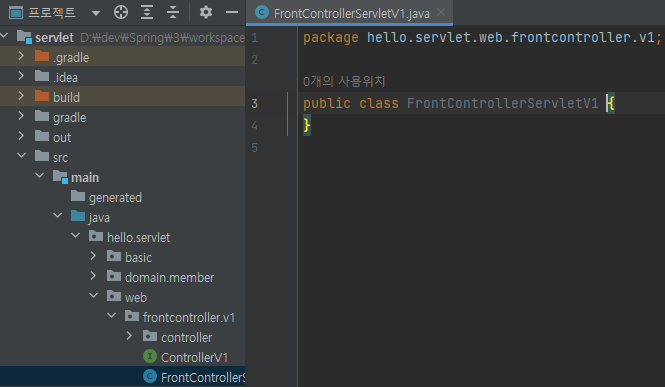Click the '0개의 사용위치' usages hint
This screenshot has width=665, height=387.
click(x=344, y=81)
